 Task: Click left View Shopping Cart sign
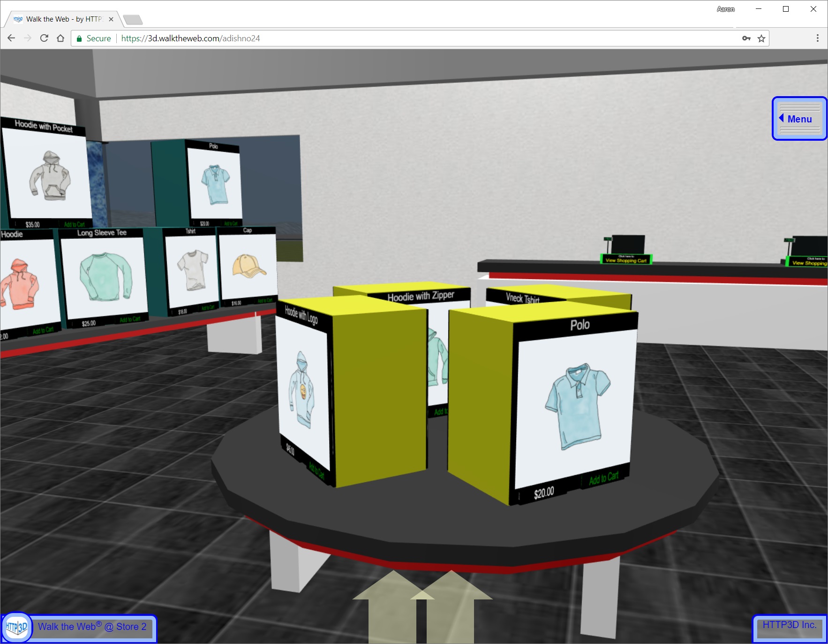pyautogui.click(x=626, y=259)
